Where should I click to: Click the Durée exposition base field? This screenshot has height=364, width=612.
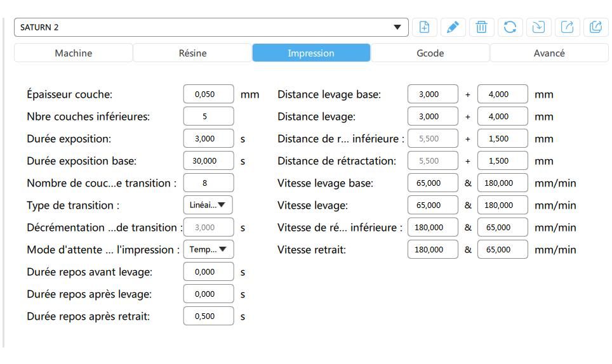click(x=208, y=160)
